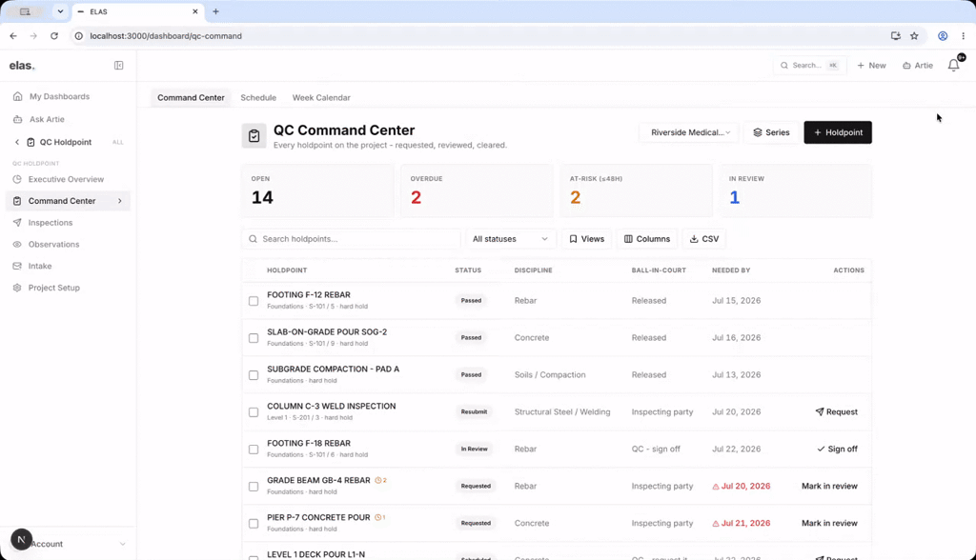Sign off FOOTING F-18 REBAR
976x560 pixels.
click(837, 449)
